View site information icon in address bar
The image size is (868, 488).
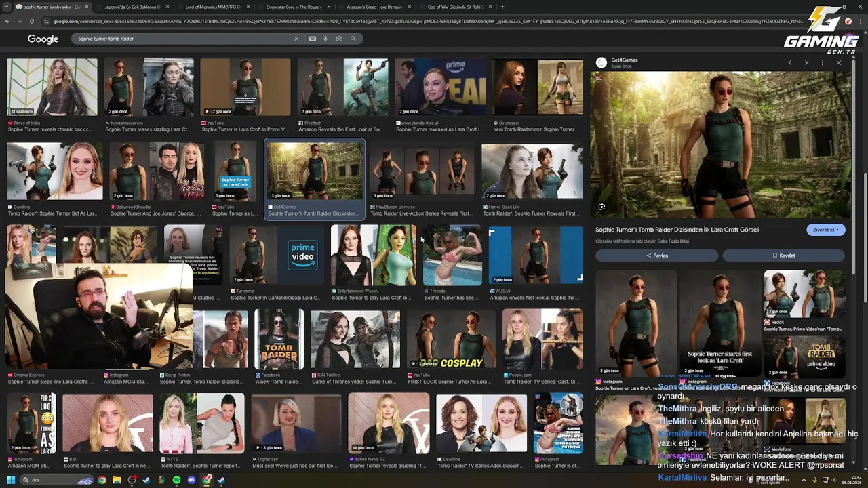(x=46, y=21)
